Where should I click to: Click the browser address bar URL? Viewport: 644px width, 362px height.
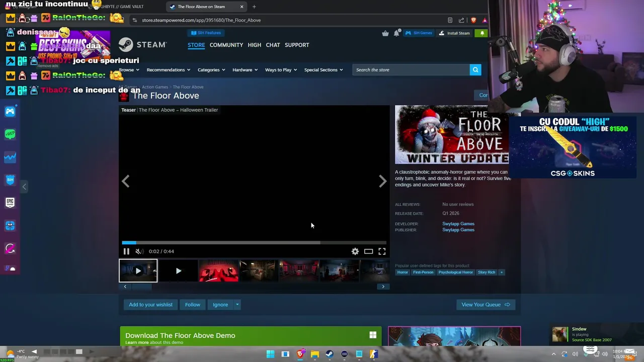click(x=201, y=20)
